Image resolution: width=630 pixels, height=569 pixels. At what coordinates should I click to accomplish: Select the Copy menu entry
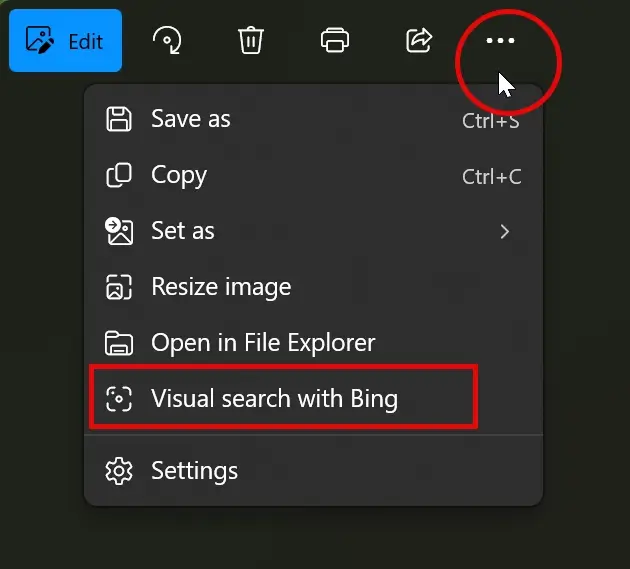tap(313, 175)
